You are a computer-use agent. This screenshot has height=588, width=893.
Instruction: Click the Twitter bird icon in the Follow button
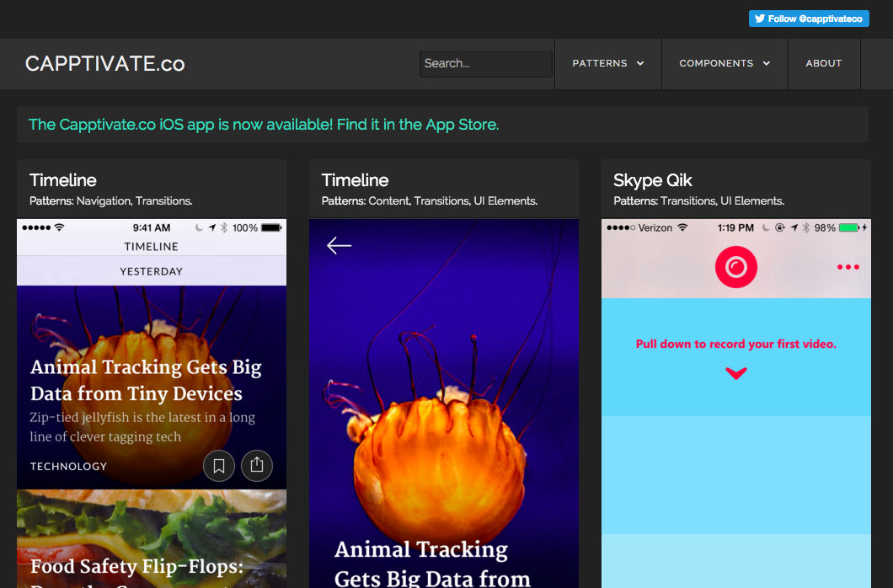click(x=759, y=19)
